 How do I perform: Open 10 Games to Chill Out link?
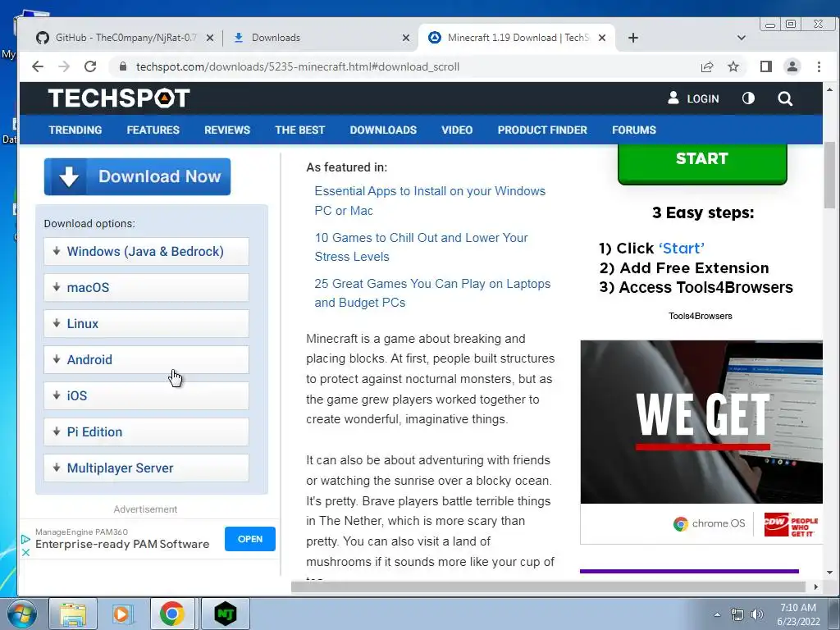point(421,247)
